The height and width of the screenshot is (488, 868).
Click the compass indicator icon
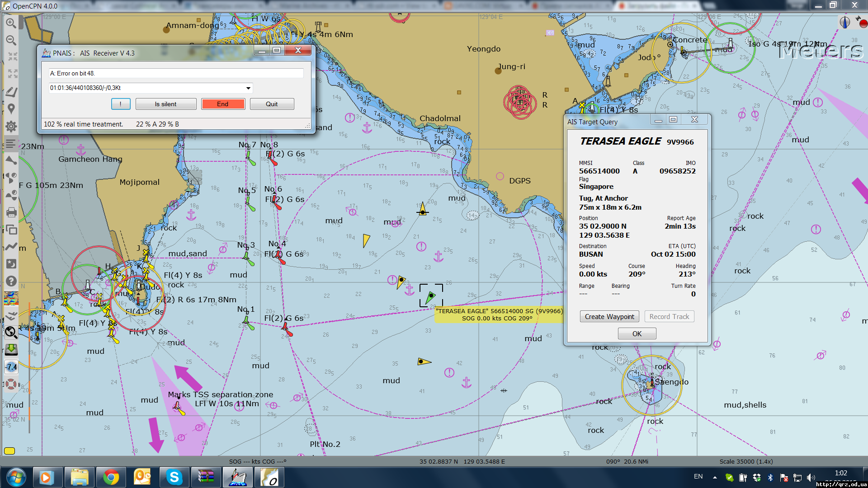coord(844,22)
